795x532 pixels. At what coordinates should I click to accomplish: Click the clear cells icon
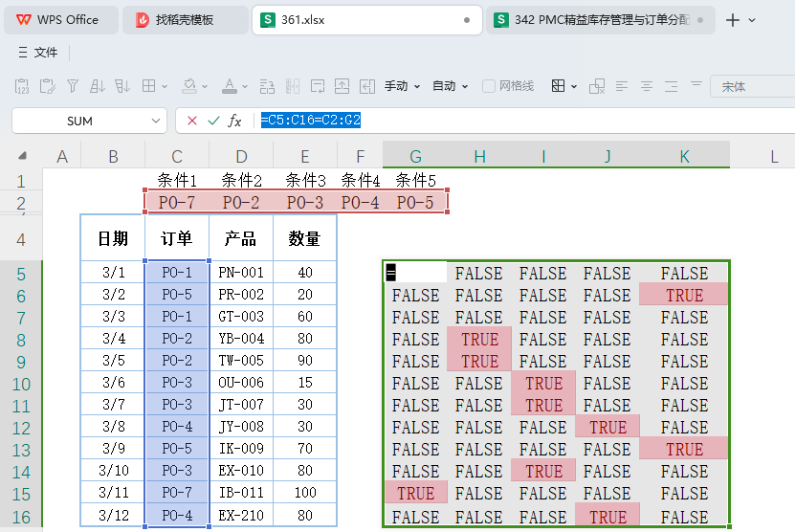click(597, 86)
